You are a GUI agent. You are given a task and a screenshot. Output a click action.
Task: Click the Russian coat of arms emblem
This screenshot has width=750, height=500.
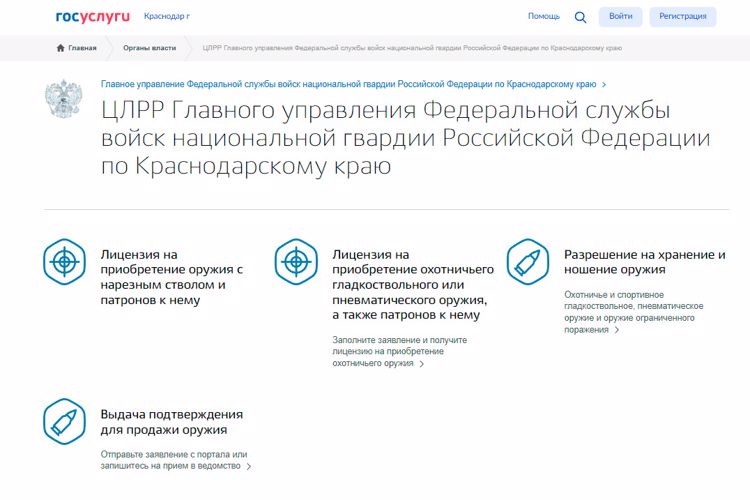(63, 99)
